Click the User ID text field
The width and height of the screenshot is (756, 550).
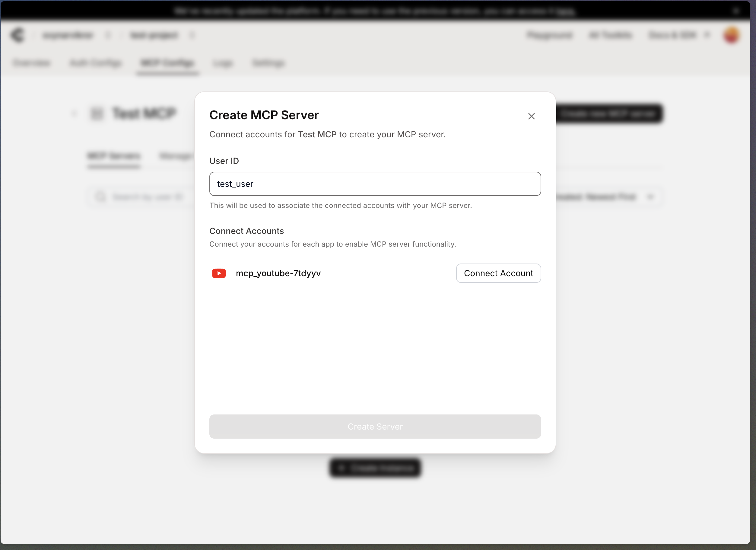pyautogui.click(x=375, y=184)
